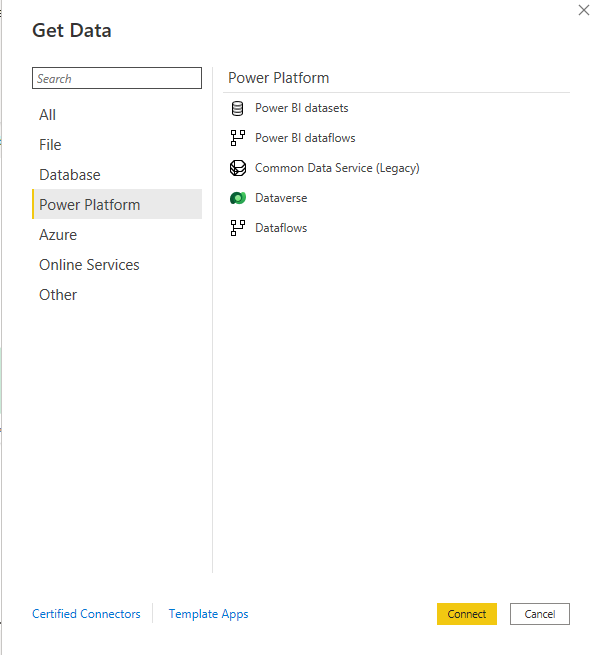Focus the Search connectors field
Image resolution: width=594 pixels, height=655 pixels.
[x=117, y=78]
